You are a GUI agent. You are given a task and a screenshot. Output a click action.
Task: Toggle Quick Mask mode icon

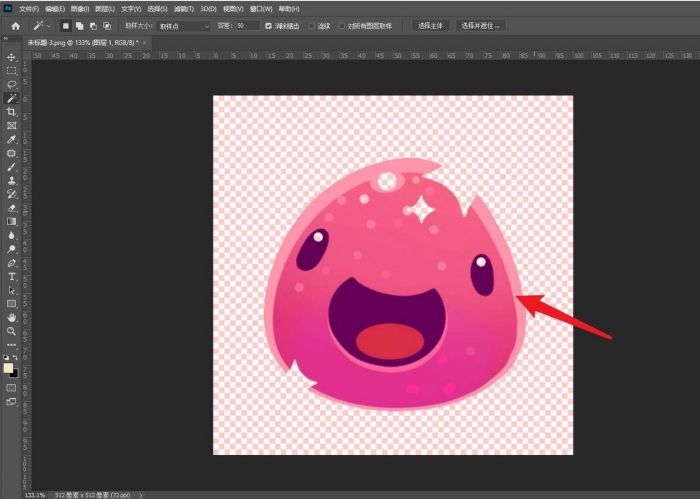[x=11, y=387]
